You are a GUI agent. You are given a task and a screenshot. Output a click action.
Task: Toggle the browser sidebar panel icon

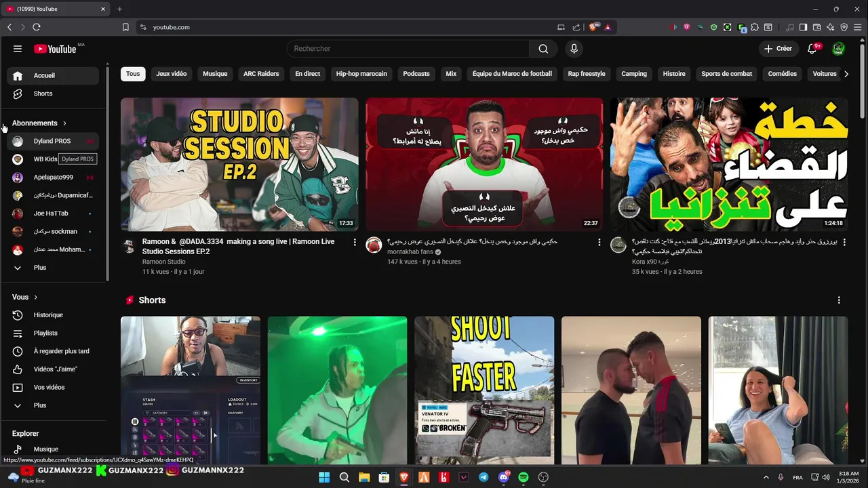tap(803, 27)
